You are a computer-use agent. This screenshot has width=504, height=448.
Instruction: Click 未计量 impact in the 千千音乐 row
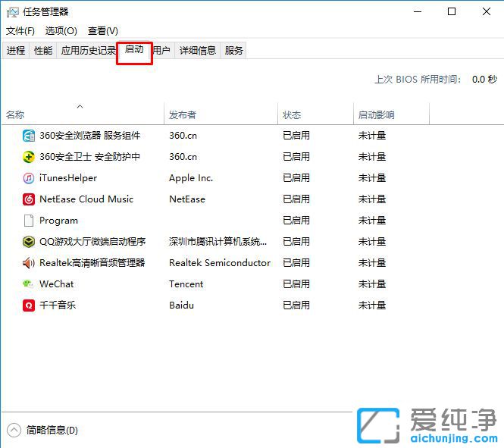(x=372, y=305)
